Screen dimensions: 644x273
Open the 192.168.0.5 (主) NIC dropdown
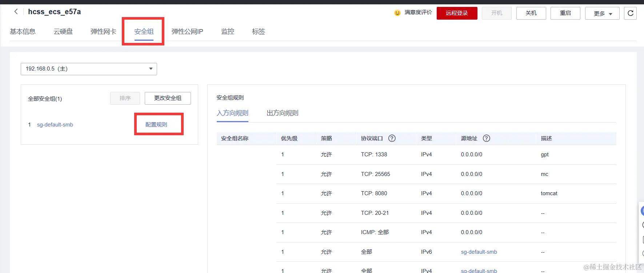[x=89, y=69]
